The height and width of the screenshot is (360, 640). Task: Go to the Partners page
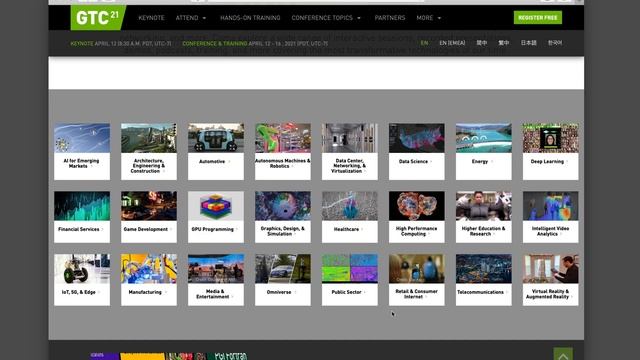tap(390, 18)
